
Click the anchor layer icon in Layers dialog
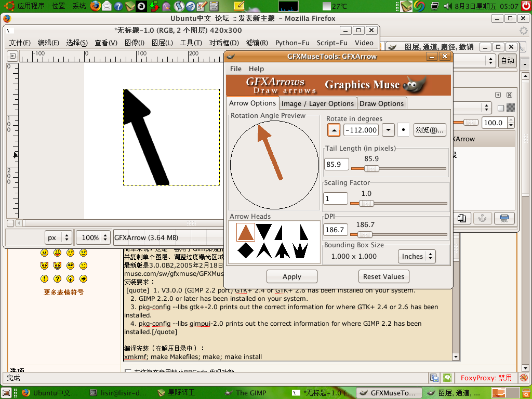click(482, 218)
